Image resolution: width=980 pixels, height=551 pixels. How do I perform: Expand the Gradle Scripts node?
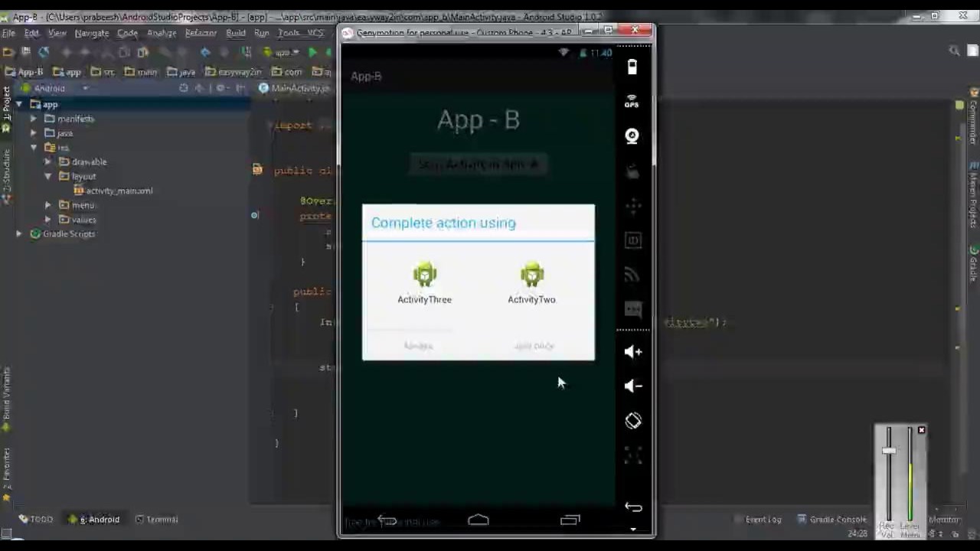tap(18, 233)
